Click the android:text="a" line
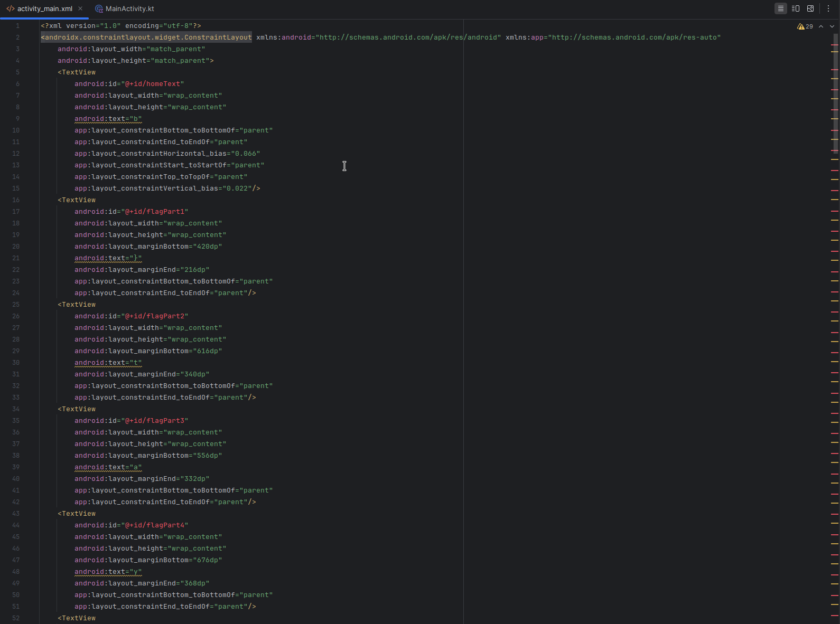The width and height of the screenshot is (840, 624). pyautogui.click(x=108, y=467)
